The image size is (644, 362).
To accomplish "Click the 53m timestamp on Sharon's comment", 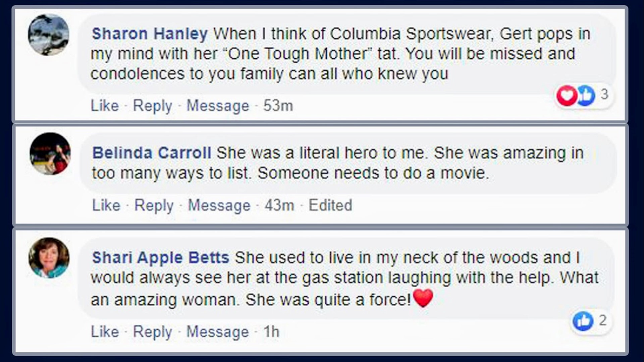I will click(x=278, y=106).
